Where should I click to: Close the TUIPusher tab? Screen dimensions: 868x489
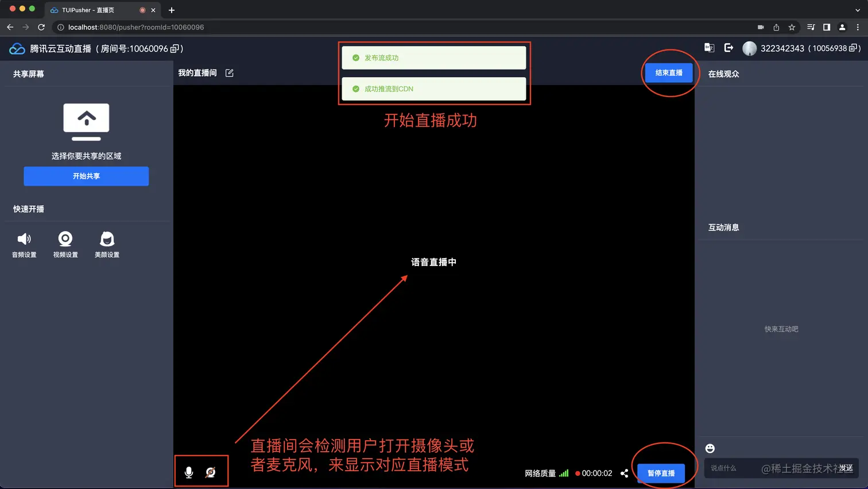(x=153, y=10)
